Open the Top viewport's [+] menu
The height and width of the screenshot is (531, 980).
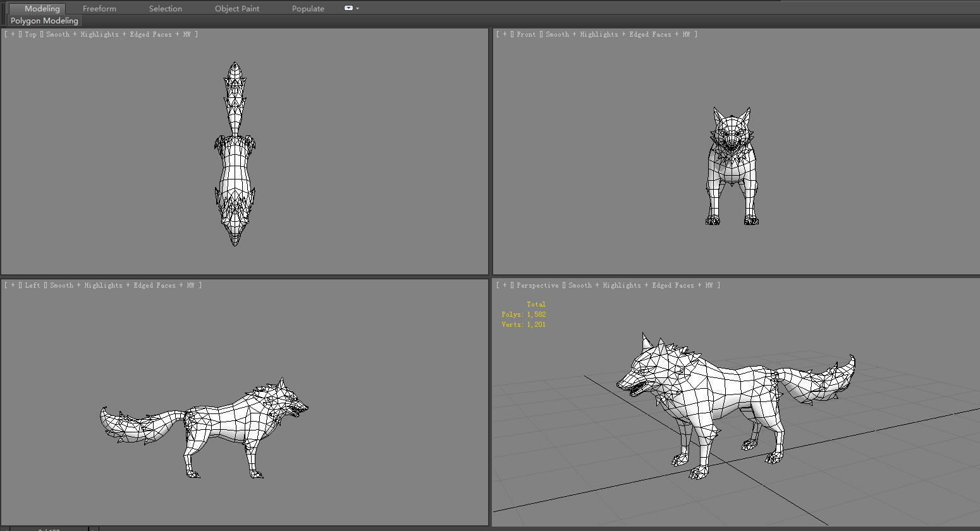tap(11, 34)
